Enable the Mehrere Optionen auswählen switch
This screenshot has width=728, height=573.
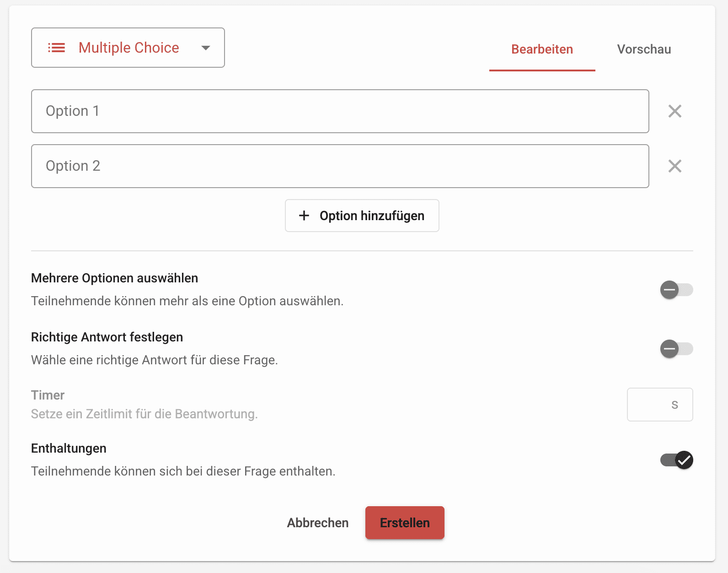pyautogui.click(x=677, y=290)
